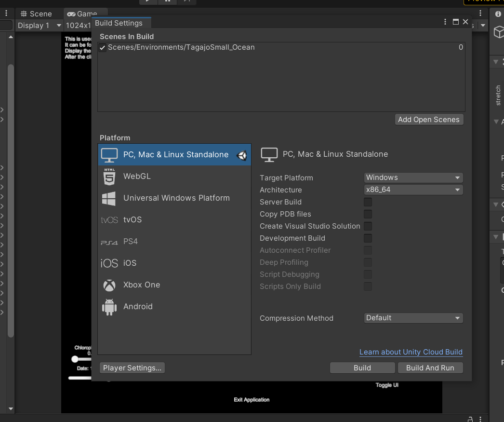Select the Android platform
Image resolution: width=504 pixels, height=422 pixels.
click(x=174, y=307)
